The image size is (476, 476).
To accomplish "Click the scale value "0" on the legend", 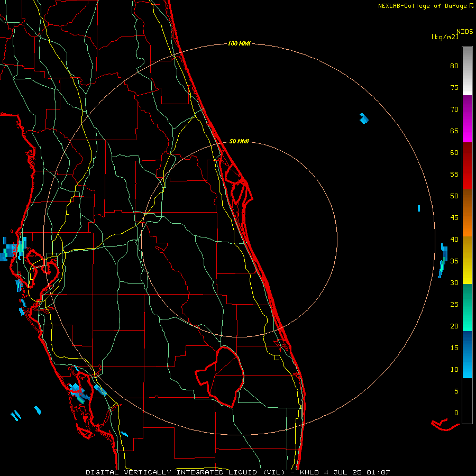I will coord(456,413).
